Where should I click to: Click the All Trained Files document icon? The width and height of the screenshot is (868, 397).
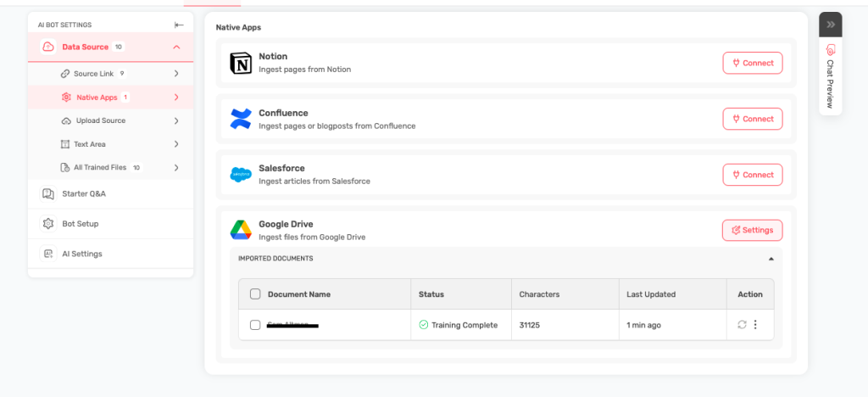(64, 167)
